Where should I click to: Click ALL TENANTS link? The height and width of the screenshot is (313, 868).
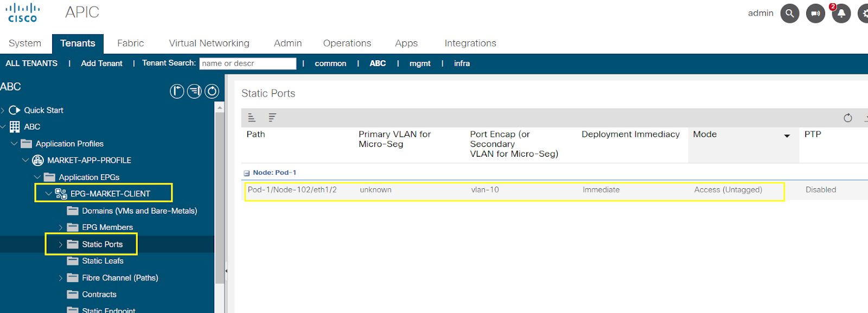click(31, 63)
